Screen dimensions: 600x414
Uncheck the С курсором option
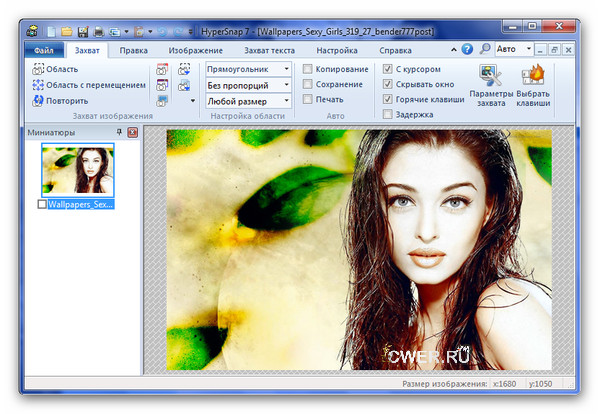[x=388, y=69]
